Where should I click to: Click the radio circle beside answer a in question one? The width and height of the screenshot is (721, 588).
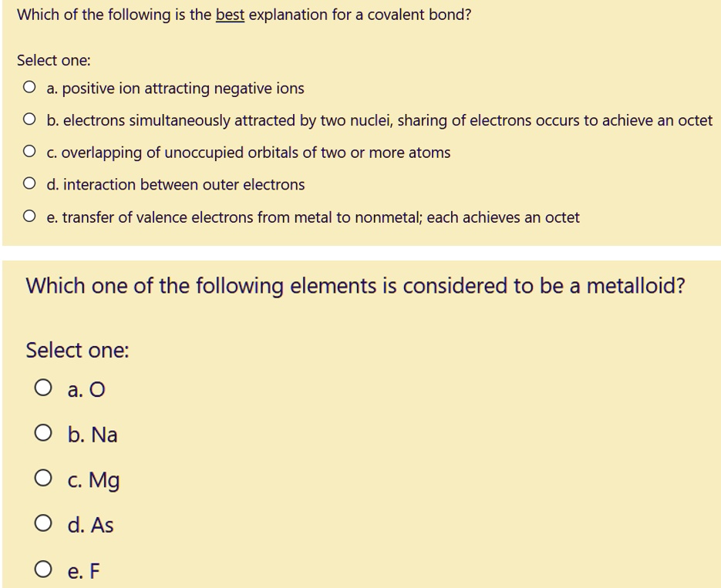click(x=28, y=88)
